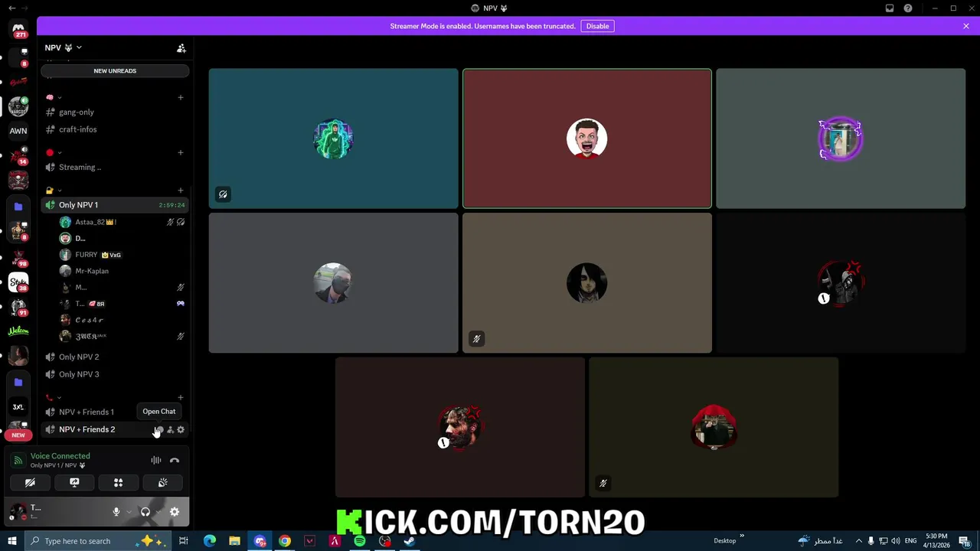Open noise suppression waveform icon
The height and width of the screenshot is (551, 980).
click(156, 460)
